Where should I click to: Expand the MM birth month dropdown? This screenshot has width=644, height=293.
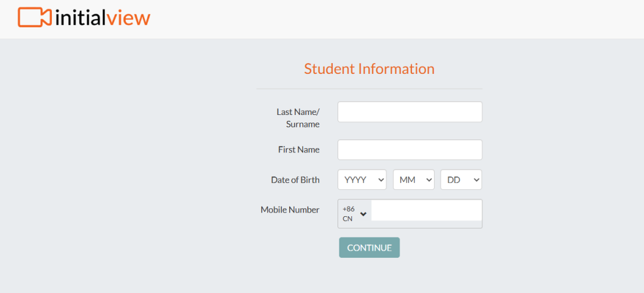pyautogui.click(x=413, y=180)
